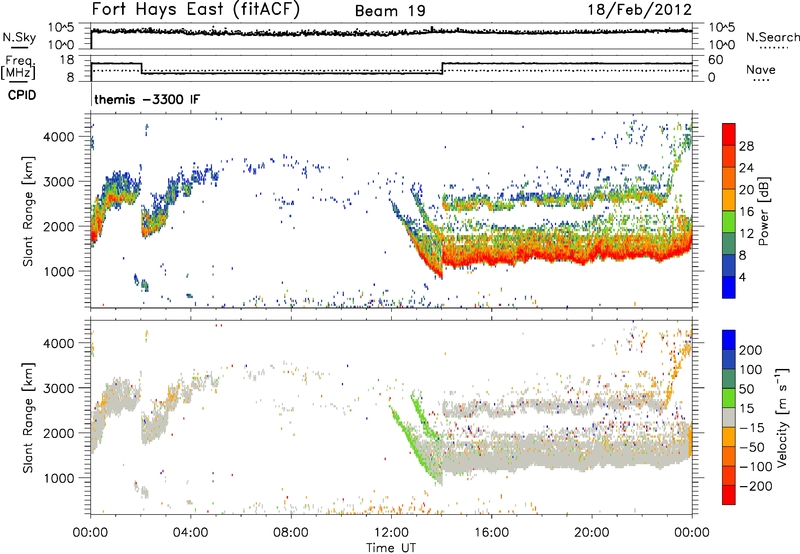This screenshot has height=554, width=800.
Task: Select the Freq. [MHz] axis label
Action: click(x=18, y=67)
